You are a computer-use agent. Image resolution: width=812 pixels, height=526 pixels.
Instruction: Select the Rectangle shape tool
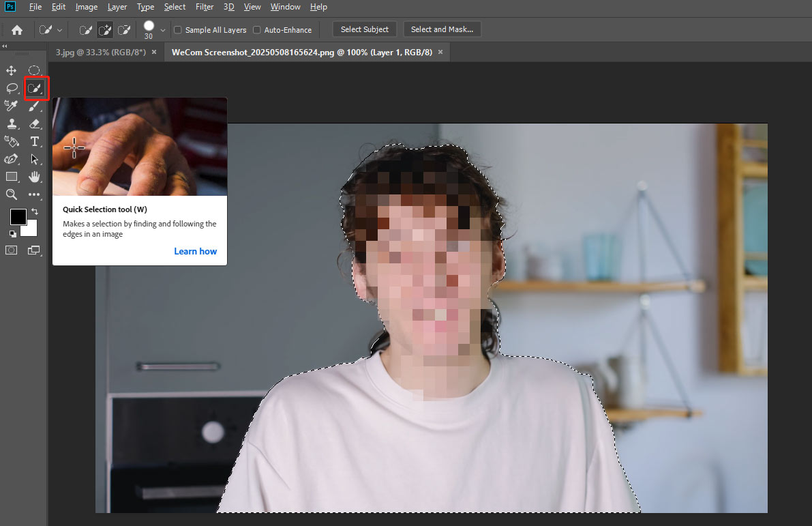coord(12,177)
